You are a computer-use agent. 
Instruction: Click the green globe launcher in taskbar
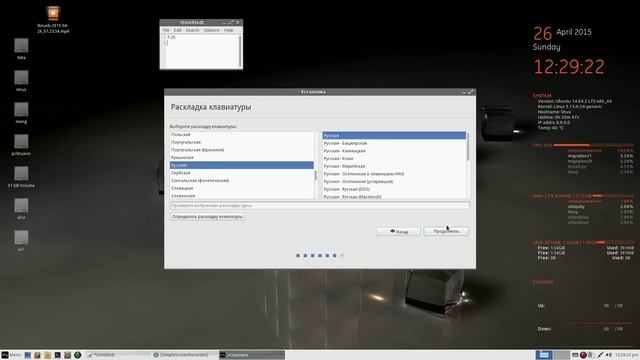tap(78, 355)
